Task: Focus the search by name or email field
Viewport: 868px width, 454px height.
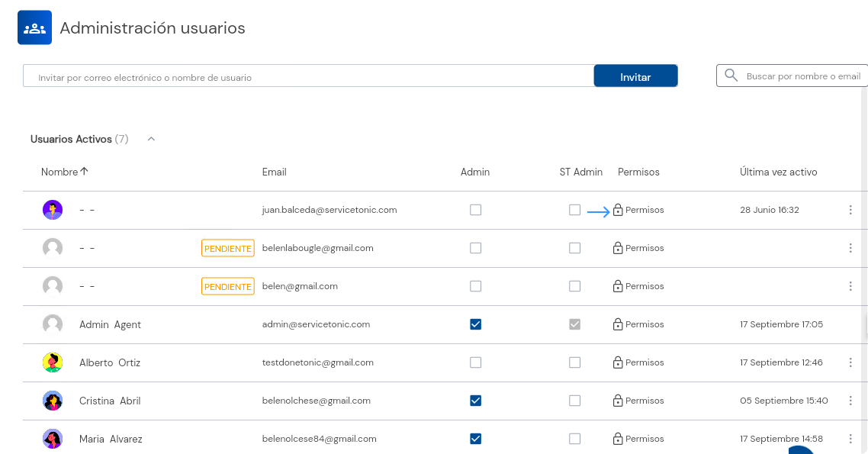Action: pyautogui.click(x=802, y=76)
